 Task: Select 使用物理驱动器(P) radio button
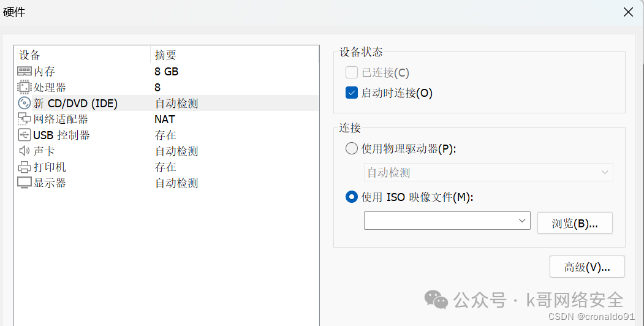(x=352, y=148)
